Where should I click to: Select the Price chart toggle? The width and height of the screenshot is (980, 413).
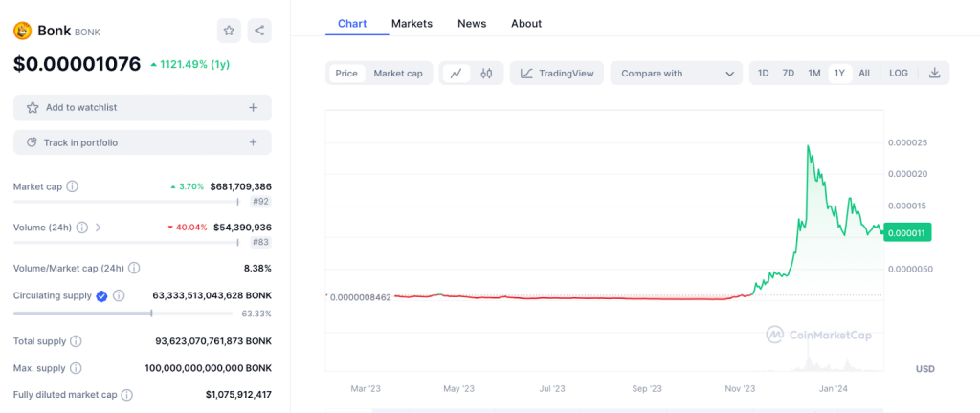(346, 73)
